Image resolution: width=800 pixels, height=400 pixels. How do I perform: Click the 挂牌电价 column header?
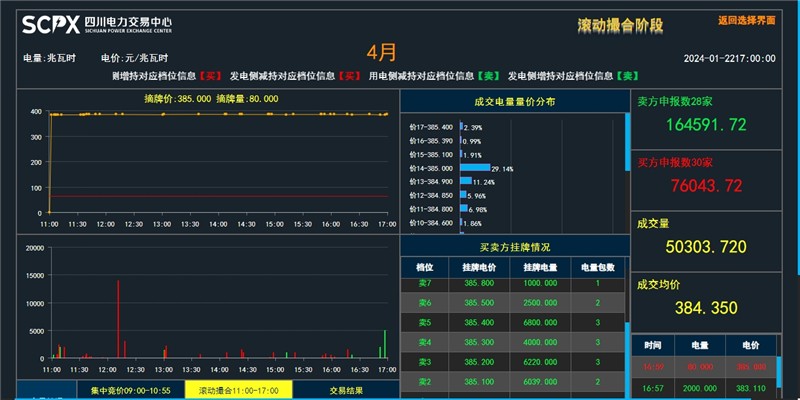pos(480,266)
